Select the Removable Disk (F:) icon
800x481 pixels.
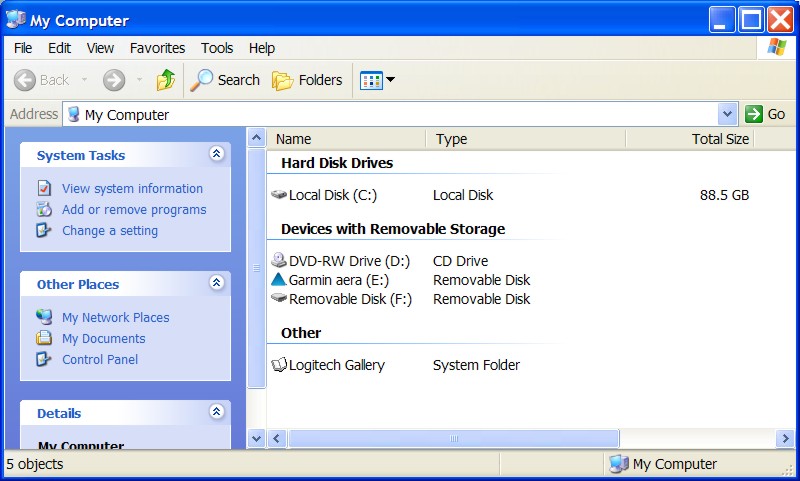[x=279, y=298]
